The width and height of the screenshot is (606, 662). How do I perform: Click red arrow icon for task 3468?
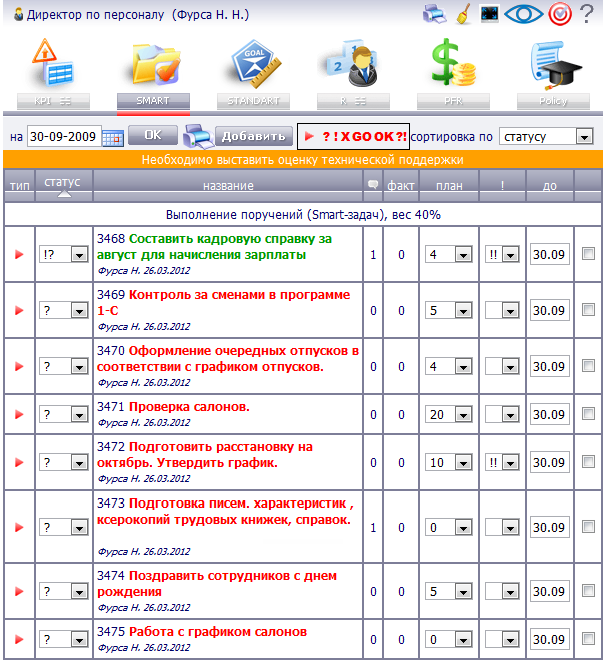click(x=19, y=255)
